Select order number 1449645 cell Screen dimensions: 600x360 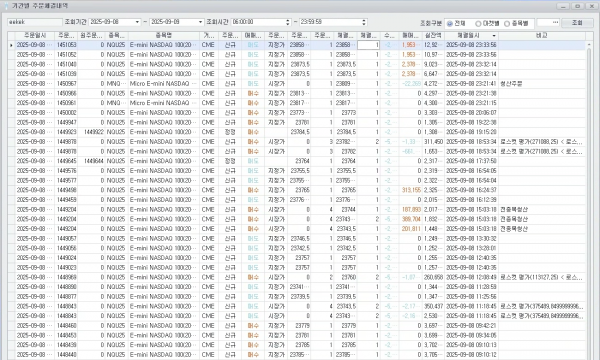[67, 161]
